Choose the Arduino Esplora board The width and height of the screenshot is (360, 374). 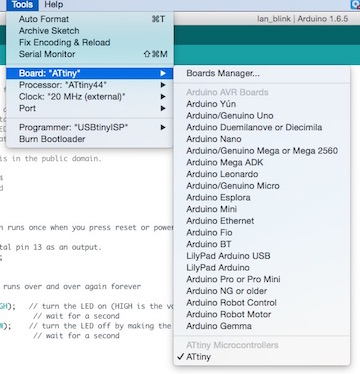pyautogui.click(x=262, y=197)
